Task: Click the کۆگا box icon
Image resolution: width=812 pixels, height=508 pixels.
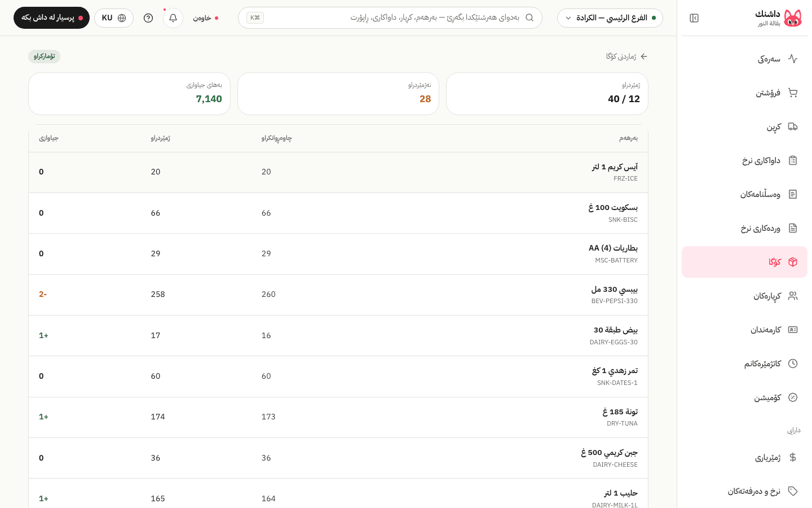Action: pos(793,262)
